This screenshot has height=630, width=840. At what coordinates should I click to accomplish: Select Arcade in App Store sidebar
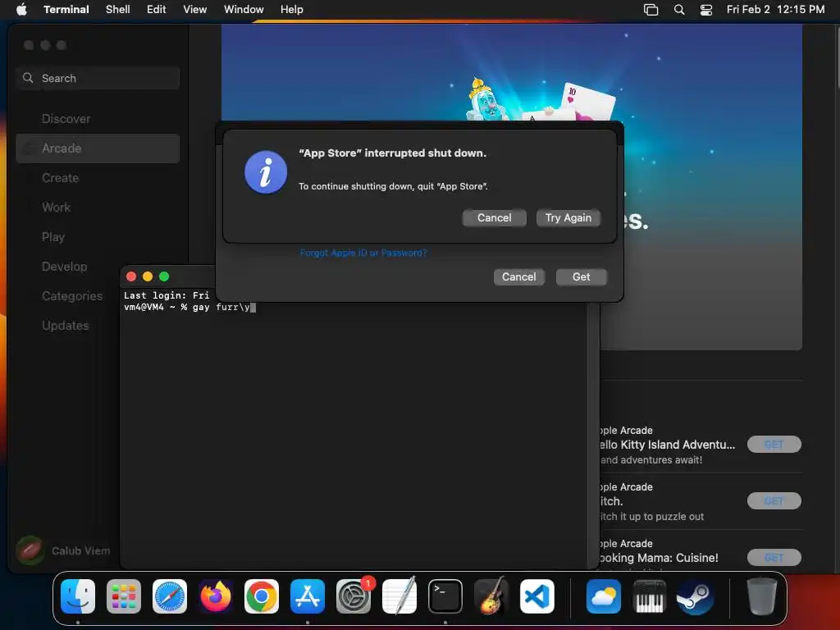click(x=98, y=148)
